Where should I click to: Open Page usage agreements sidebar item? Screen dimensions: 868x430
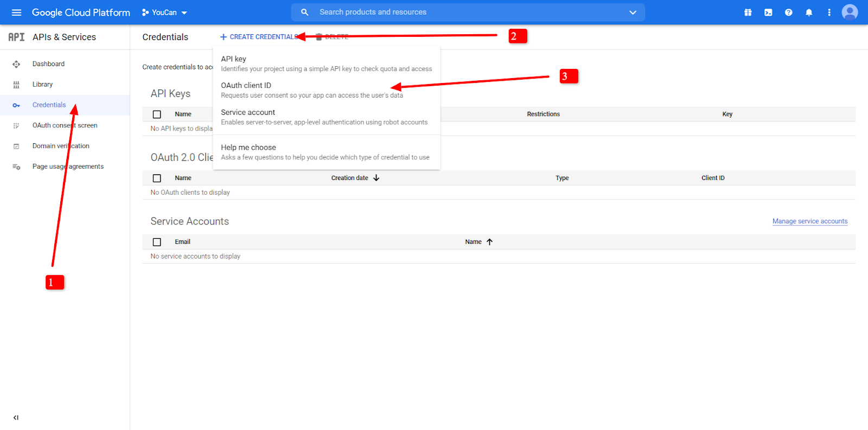pos(65,167)
